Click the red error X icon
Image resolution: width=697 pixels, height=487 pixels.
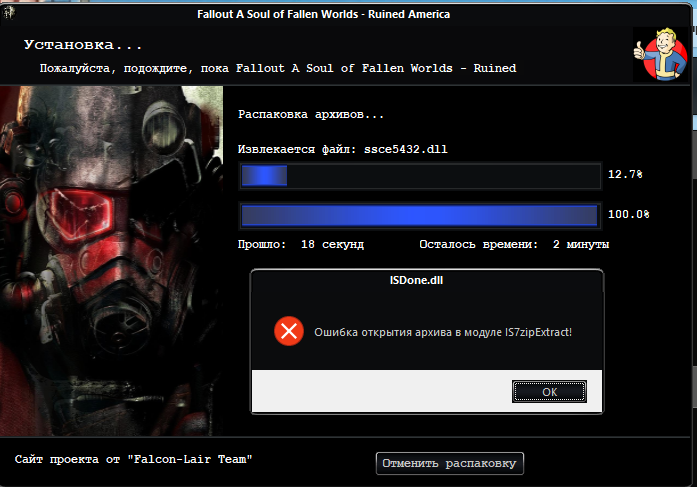click(x=289, y=331)
